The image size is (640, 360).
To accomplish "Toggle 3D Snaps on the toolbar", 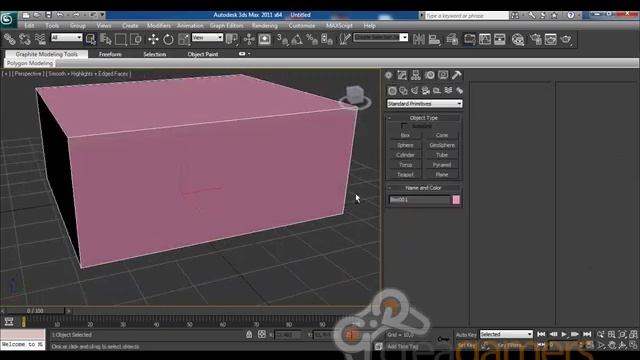I will pyautogui.click(x=282, y=39).
